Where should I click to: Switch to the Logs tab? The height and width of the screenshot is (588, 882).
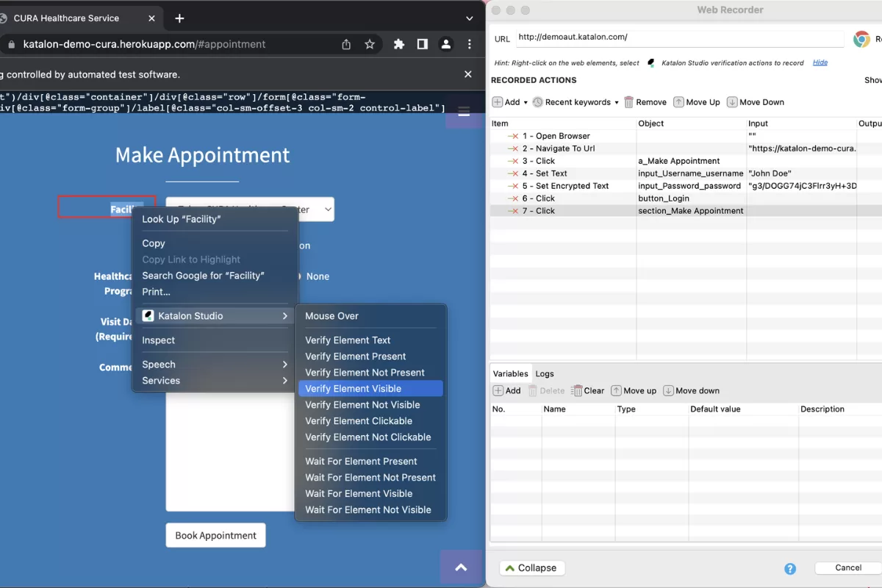point(545,373)
